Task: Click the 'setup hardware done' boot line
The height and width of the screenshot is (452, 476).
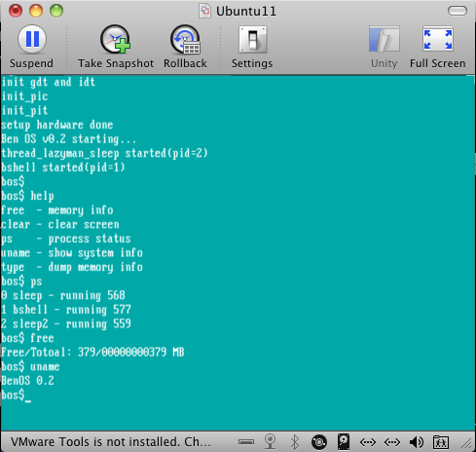Action: point(57,125)
